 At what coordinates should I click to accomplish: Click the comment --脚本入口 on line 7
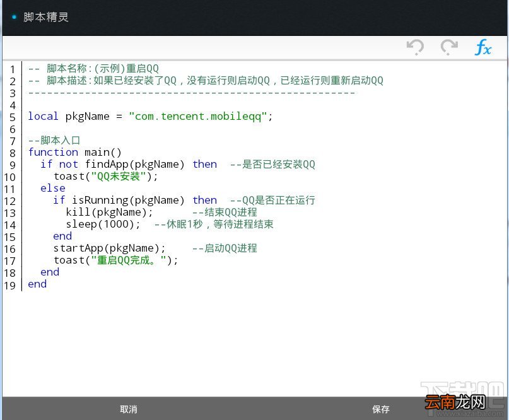click(x=54, y=140)
